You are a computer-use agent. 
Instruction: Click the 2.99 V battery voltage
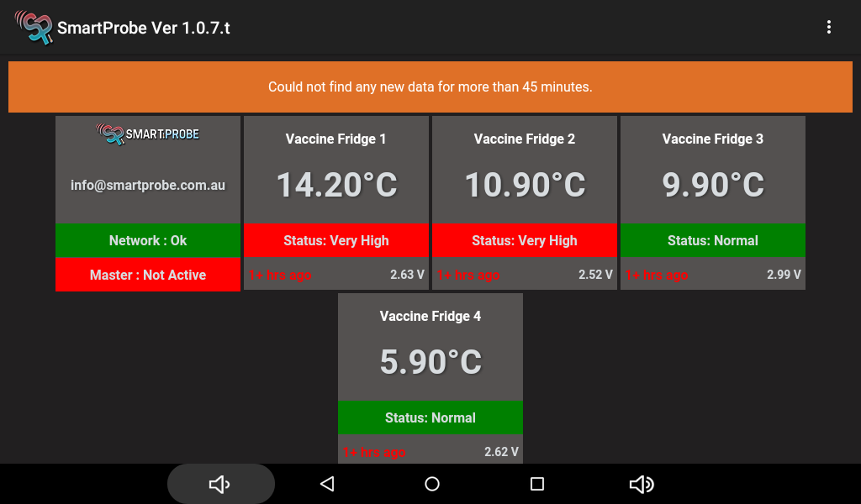pyautogui.click(x=784, y=275)
